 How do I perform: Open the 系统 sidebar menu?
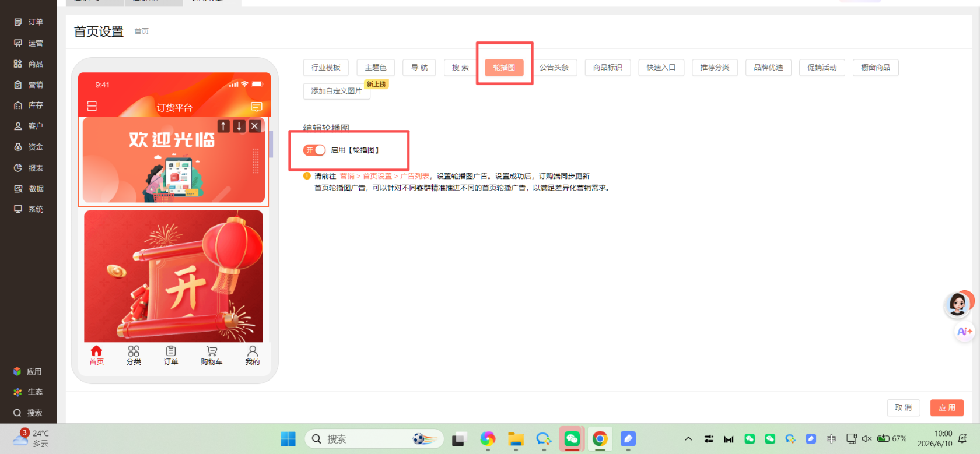coord(29,209)
